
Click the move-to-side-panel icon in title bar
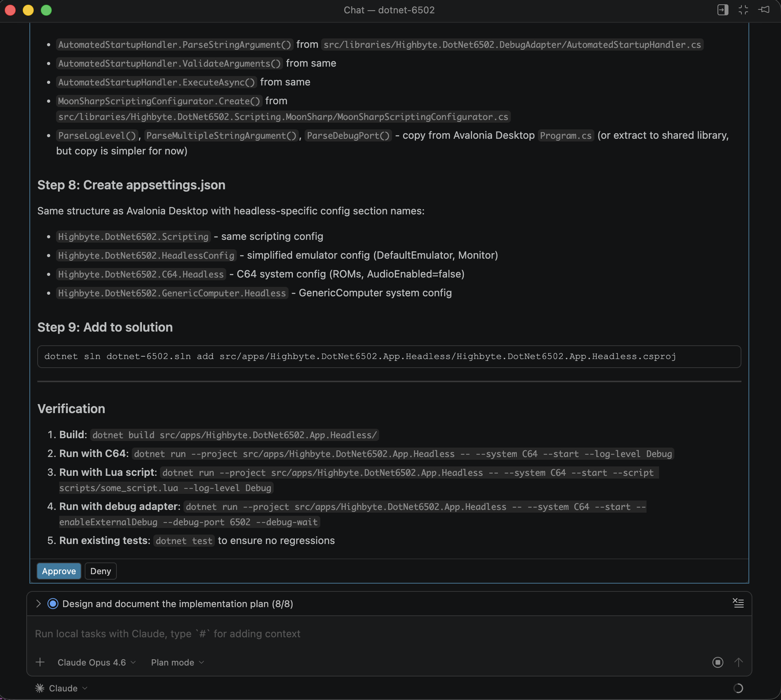[723, 10]
